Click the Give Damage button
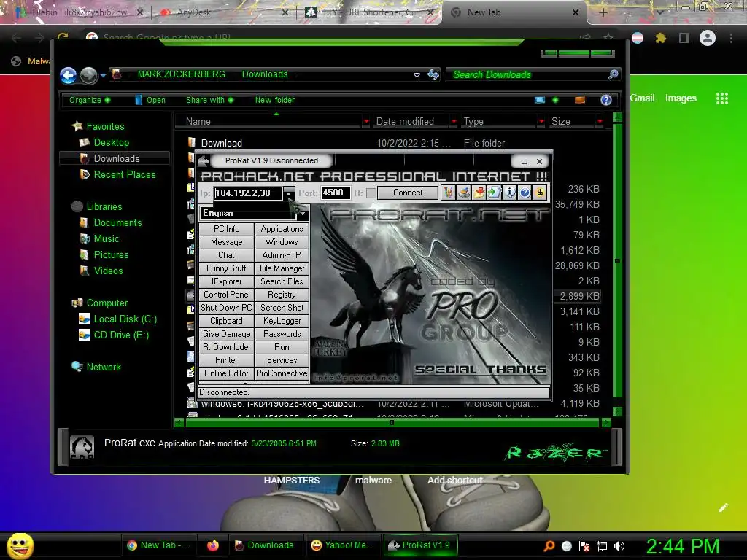Viewport: 747px width, 560px height. click(x=226, y=334)
